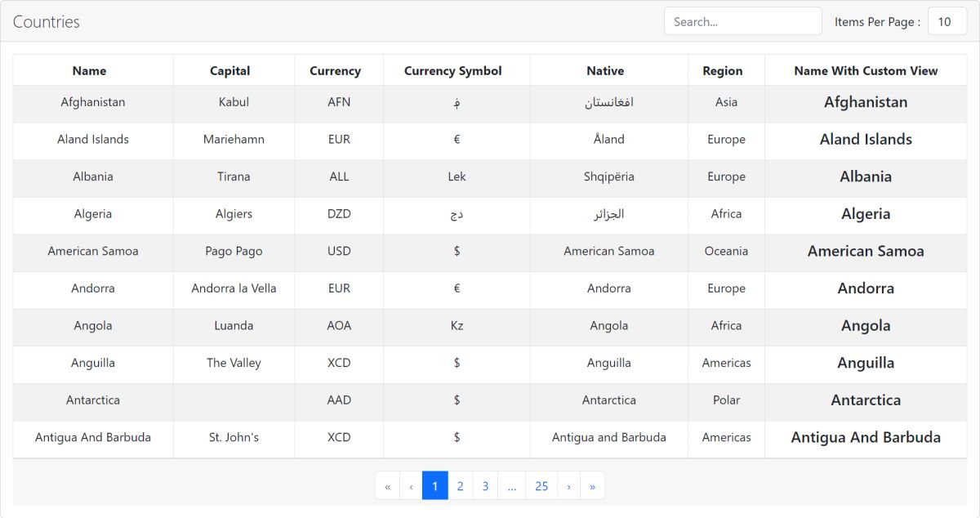Click the Name With Custom View header

[x=865, y=70]
